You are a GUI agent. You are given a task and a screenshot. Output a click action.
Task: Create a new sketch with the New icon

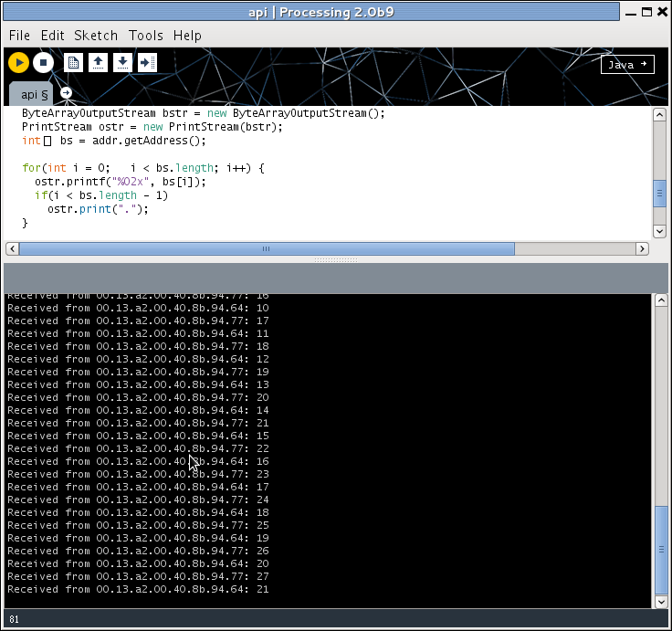coord(73,63)
